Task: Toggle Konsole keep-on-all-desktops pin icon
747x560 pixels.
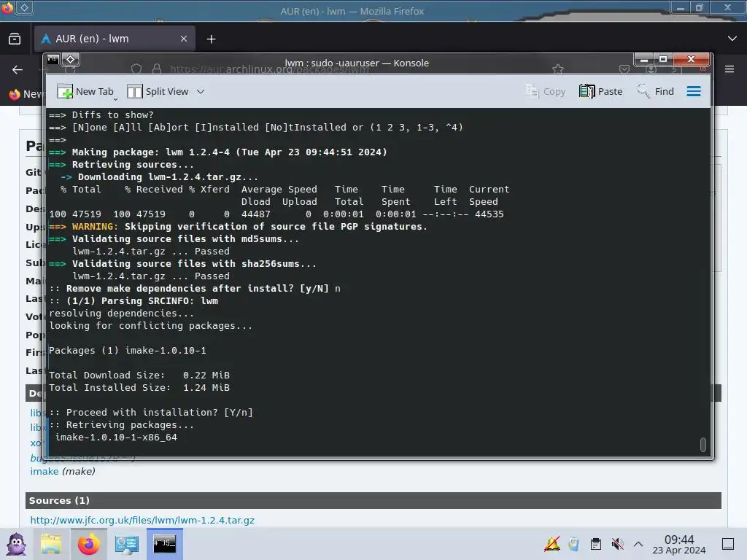Action: pos(70,60)
